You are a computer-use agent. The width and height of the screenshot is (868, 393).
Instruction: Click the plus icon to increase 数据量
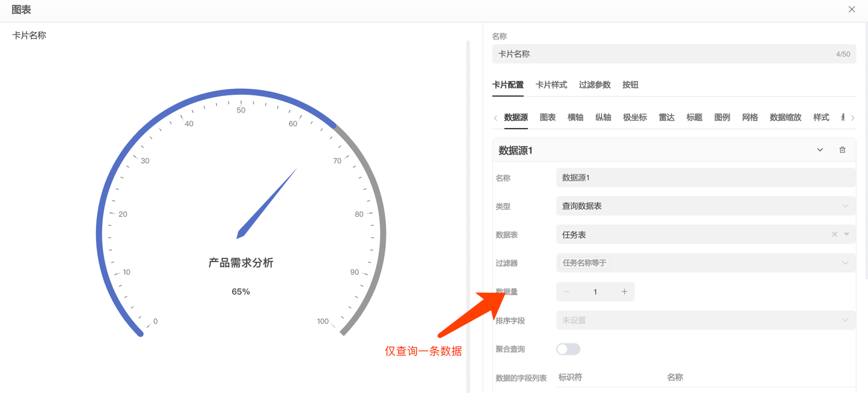(624, 292)
